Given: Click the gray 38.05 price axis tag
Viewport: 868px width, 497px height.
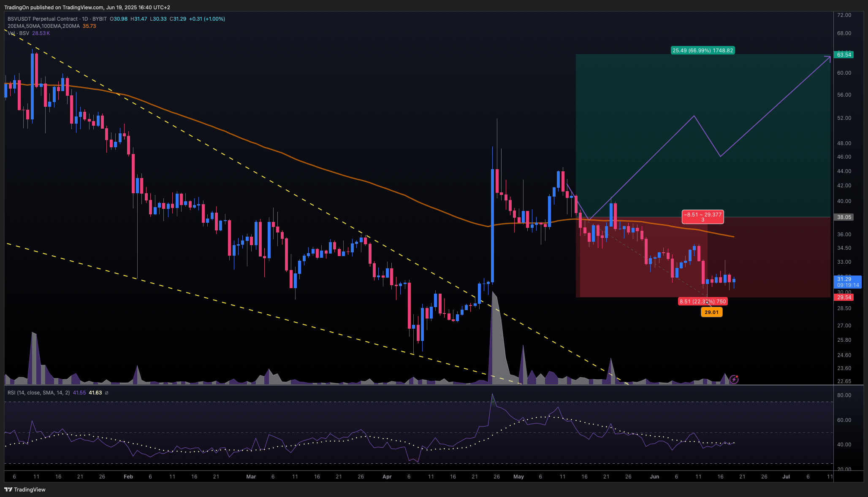Looking at the screenshot, I should click(844, 217).
